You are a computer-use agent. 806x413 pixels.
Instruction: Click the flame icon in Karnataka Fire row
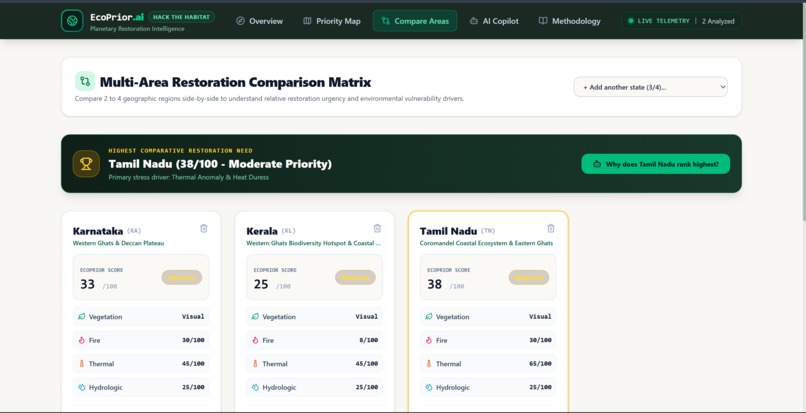pos(81,340)
